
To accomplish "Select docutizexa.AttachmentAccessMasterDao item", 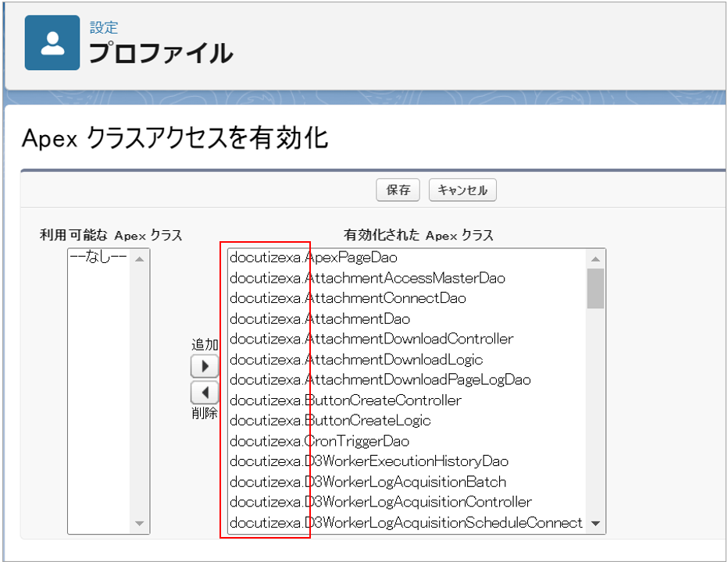I will coord(367,278).
